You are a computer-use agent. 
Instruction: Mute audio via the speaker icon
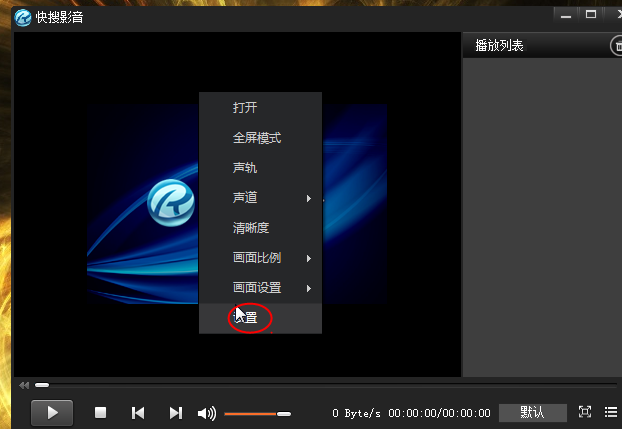pyautogui.click(x=207, y=413)
